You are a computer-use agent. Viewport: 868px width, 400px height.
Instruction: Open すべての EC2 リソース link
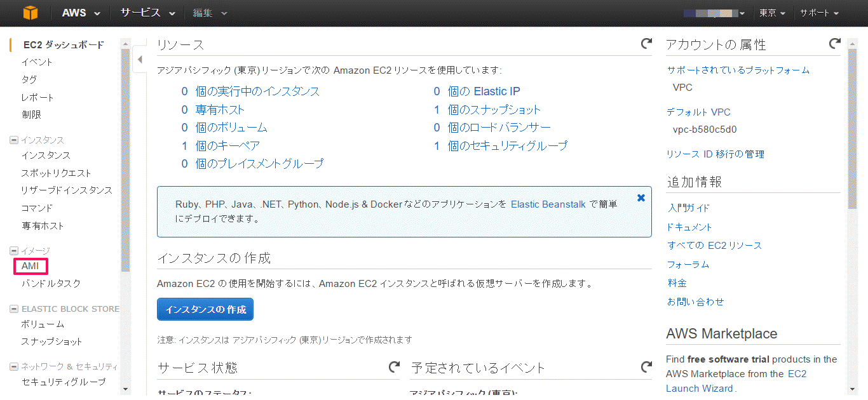pos(714,246)
